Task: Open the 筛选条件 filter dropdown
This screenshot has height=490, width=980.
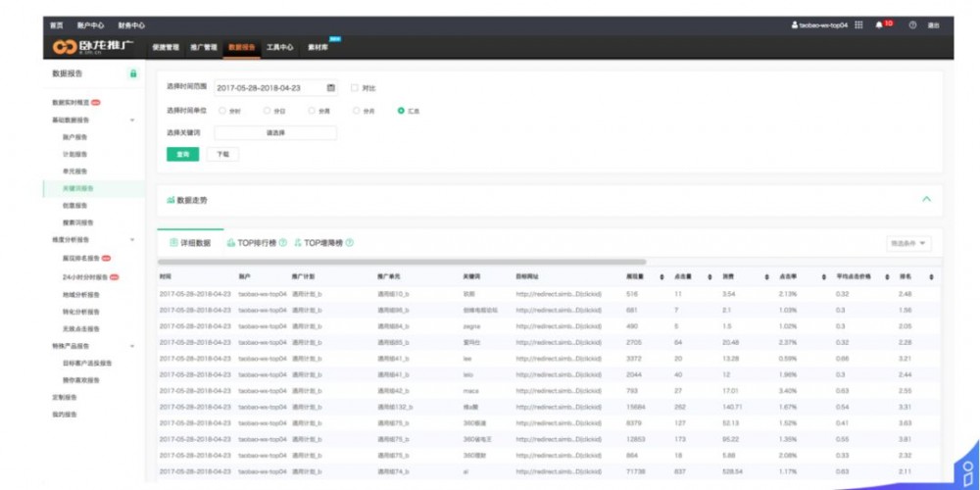Action: point(908,243)
